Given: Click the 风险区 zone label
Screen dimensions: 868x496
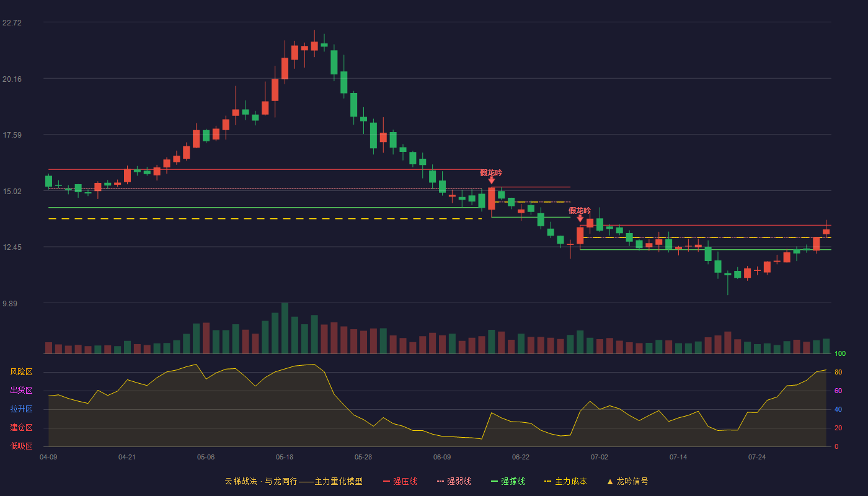Looking at the screenshot, I should pos(21,372).
